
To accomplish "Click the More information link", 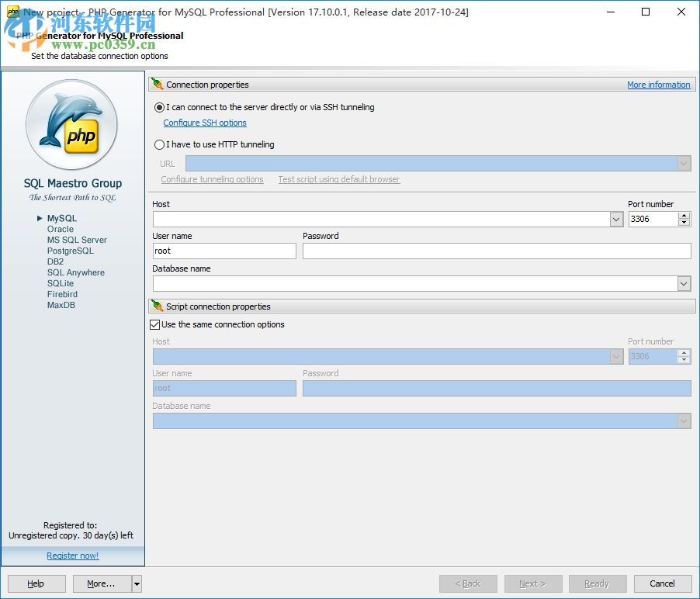I will tap(658, 85).
